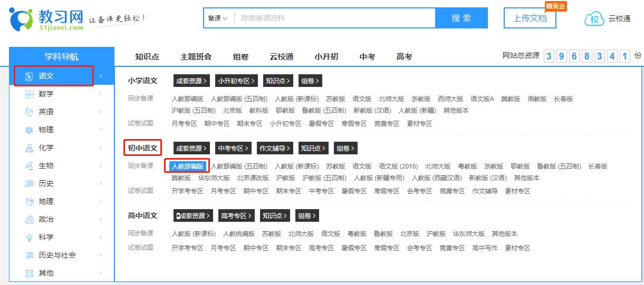Click the 英语 subject icon in sidebar
644x285 pixels.
(x=30, y=112)
